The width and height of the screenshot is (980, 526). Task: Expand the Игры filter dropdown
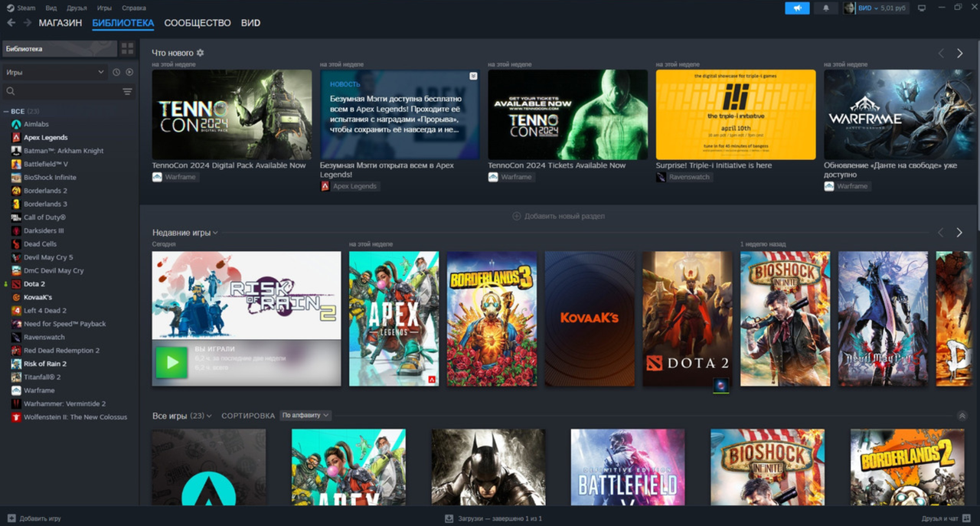(x=55, y=72)
